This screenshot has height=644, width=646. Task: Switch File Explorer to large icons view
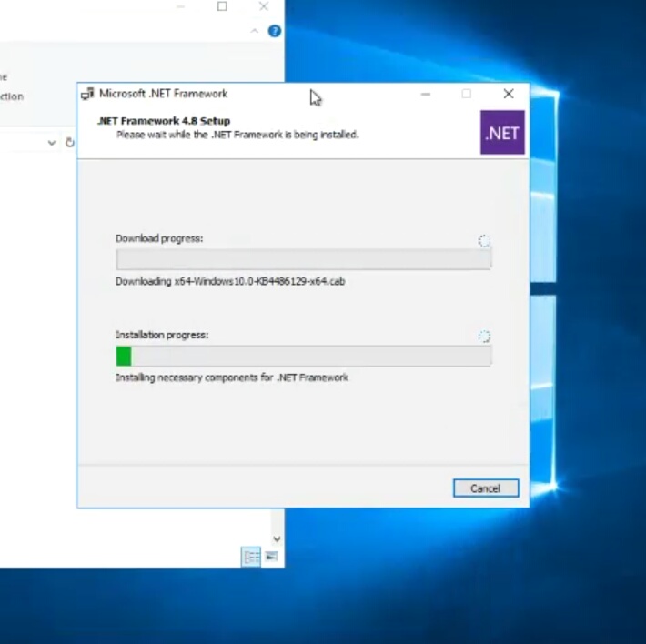click(x=271, y=557)
